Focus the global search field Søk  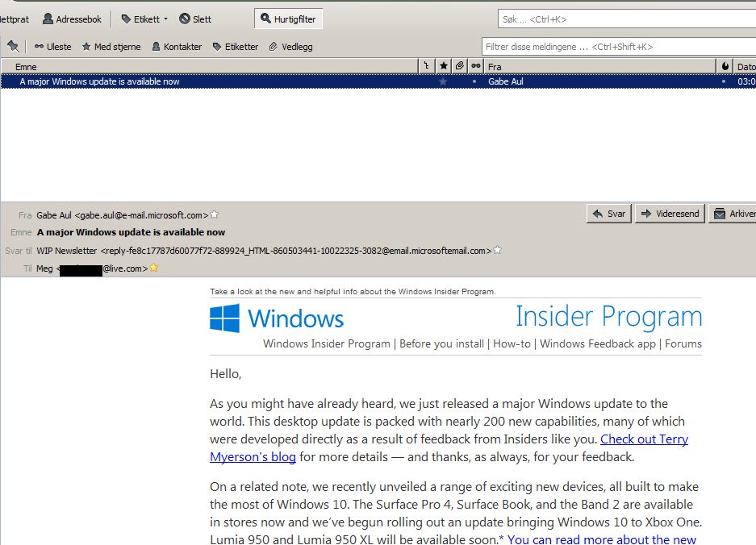(626, 19)
